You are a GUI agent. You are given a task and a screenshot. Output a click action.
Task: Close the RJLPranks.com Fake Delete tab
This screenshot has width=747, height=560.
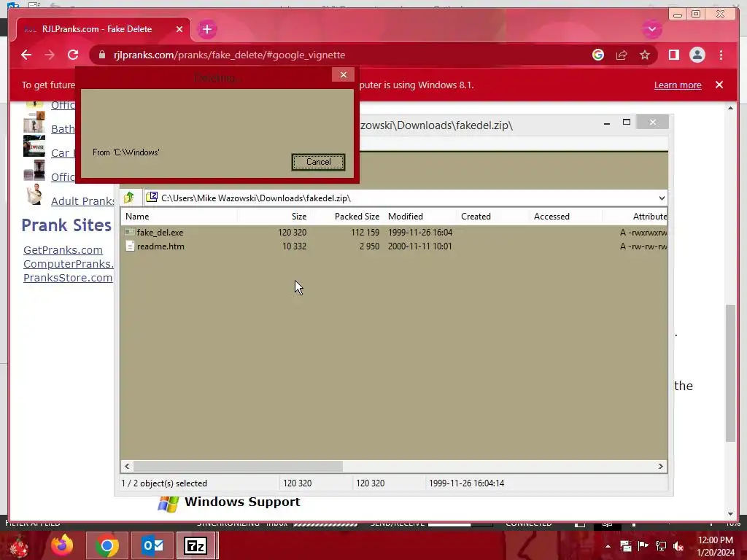click(179, 29)
